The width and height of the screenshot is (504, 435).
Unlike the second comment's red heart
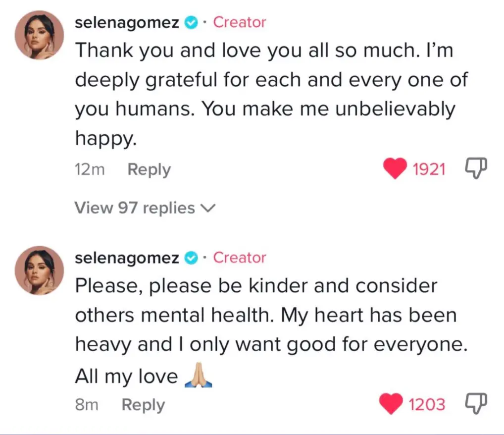point(391,404)
